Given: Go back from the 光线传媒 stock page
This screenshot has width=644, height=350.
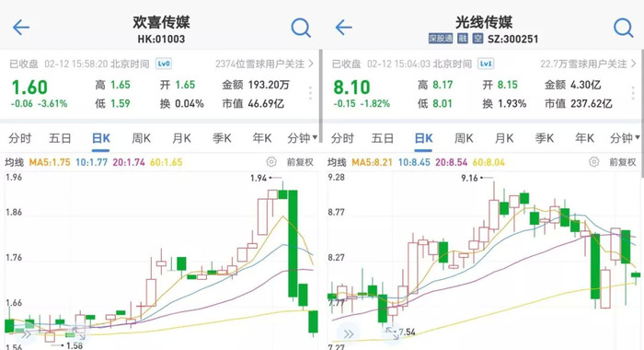Looking at the screenshot, I should pos(344,28).
